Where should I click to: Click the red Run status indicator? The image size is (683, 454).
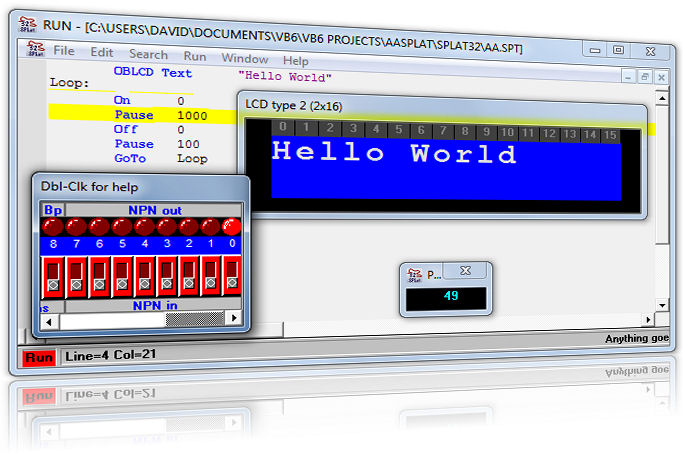40,357
